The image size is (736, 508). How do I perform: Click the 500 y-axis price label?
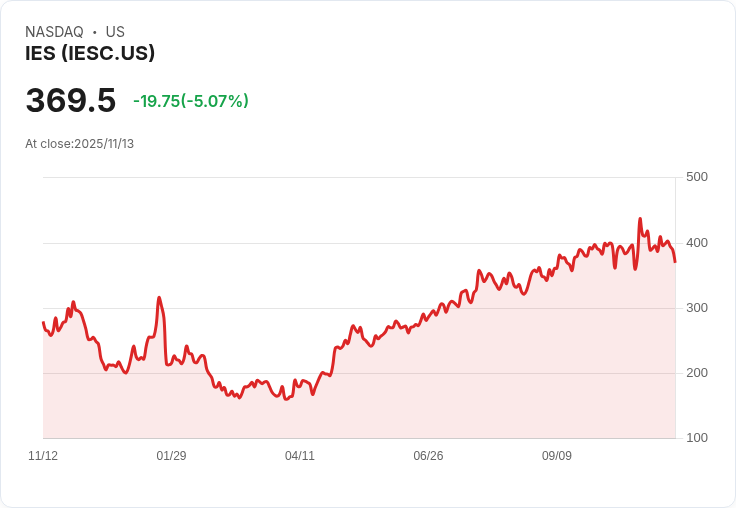(x=696, y=177)
